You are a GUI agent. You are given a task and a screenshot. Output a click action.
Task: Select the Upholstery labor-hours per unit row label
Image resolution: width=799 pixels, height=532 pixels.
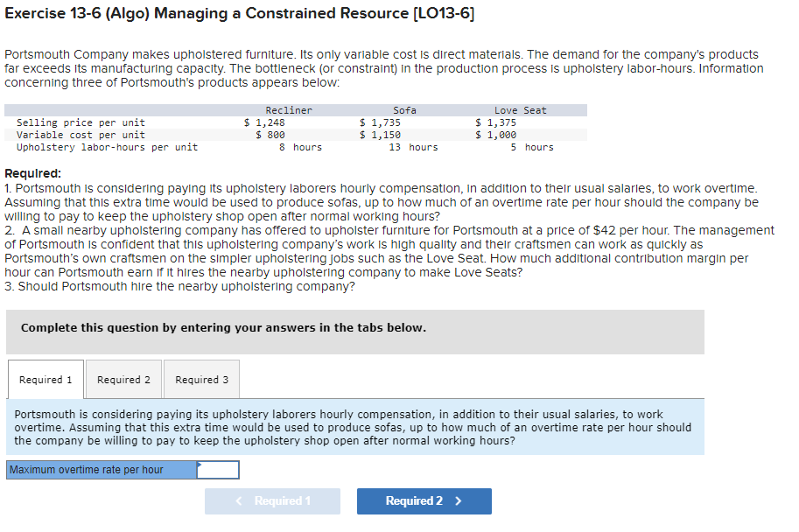[x=109, y=147]
